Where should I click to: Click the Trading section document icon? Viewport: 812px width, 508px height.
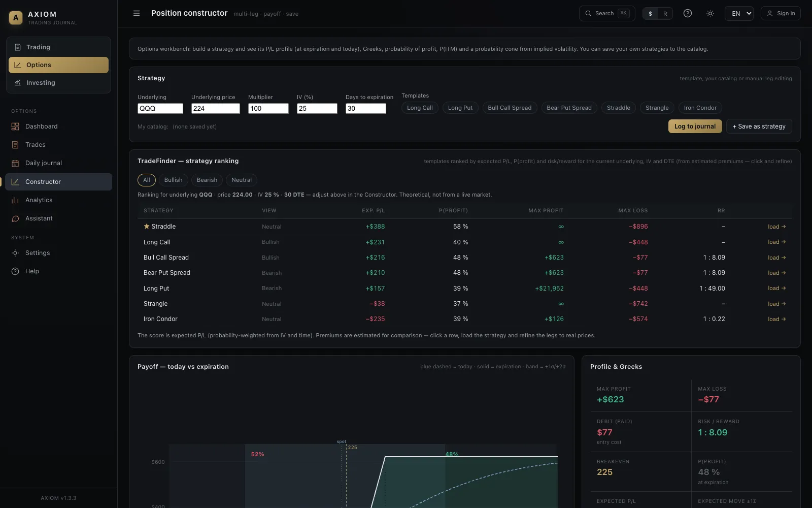[x=18, y=47]
